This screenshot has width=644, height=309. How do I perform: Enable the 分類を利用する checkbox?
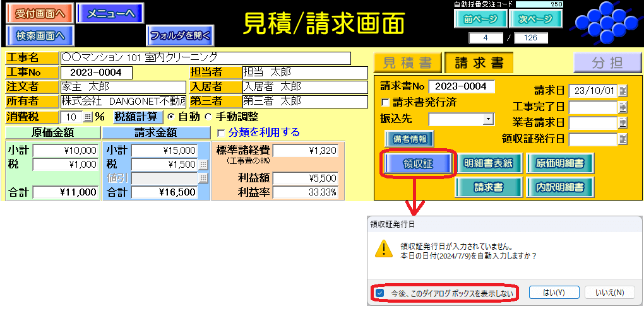[x=220, y=133]
